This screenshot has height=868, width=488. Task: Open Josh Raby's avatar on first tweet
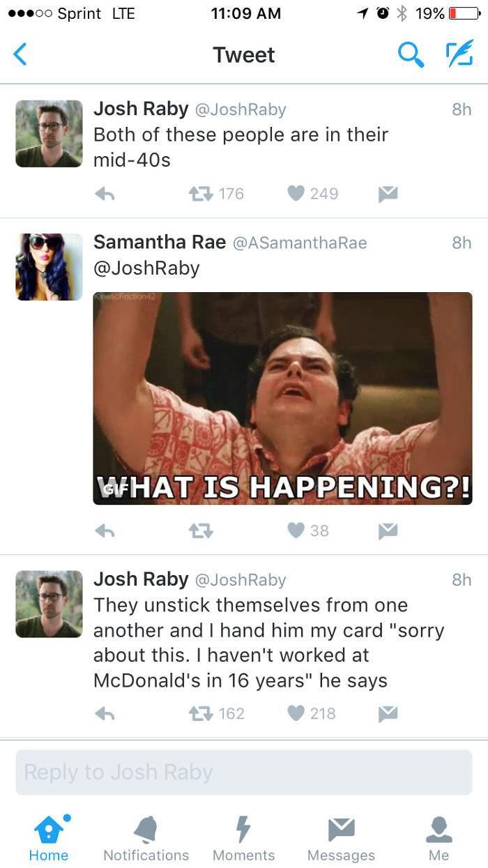(x=49, y=134)
